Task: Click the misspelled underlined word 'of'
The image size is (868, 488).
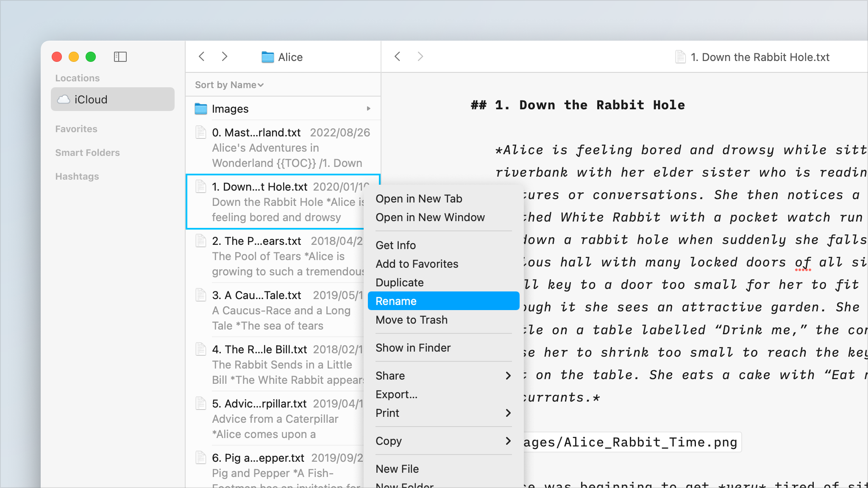Action: 803,263
